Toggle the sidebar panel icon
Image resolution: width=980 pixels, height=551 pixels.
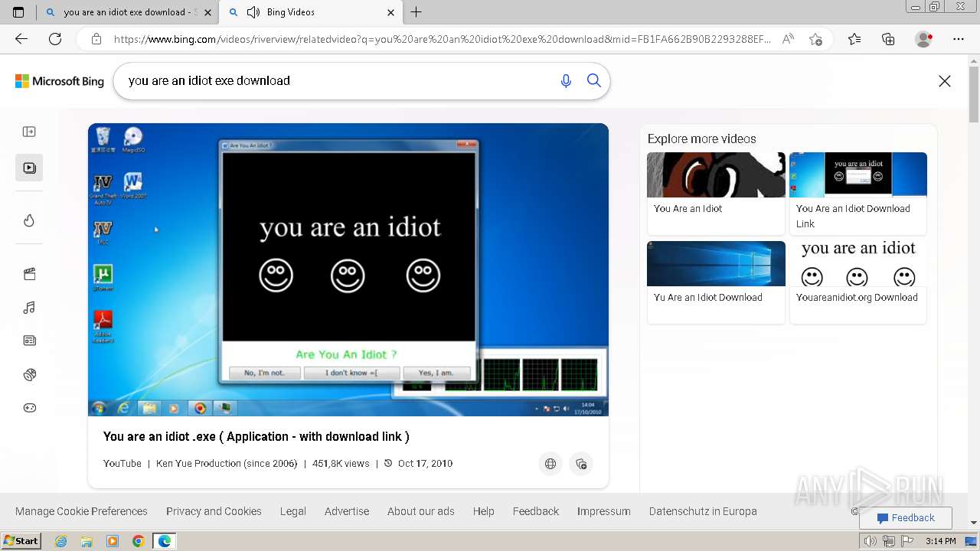pyautogui.click(x=29, y=132)
